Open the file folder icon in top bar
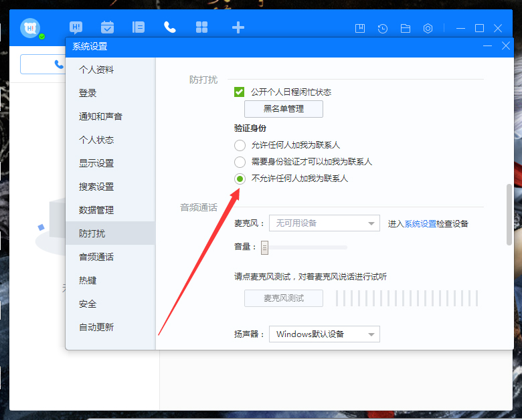The height and width of the screenshot is (420, 522). coord(405,28)
